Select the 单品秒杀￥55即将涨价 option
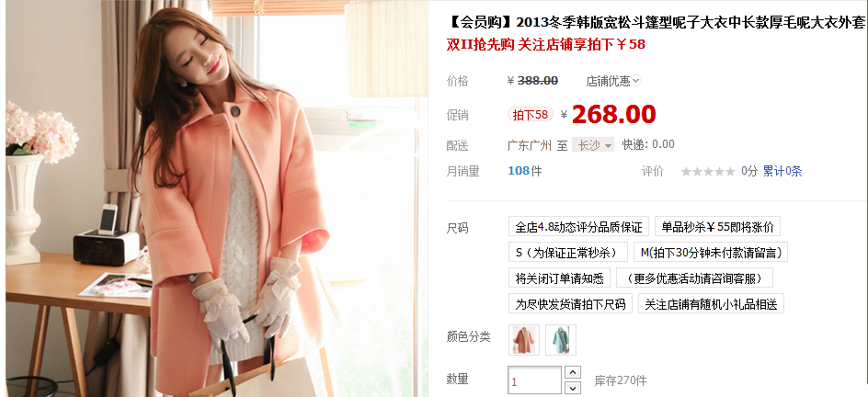The image size is (868, 397). click(717, 227)
